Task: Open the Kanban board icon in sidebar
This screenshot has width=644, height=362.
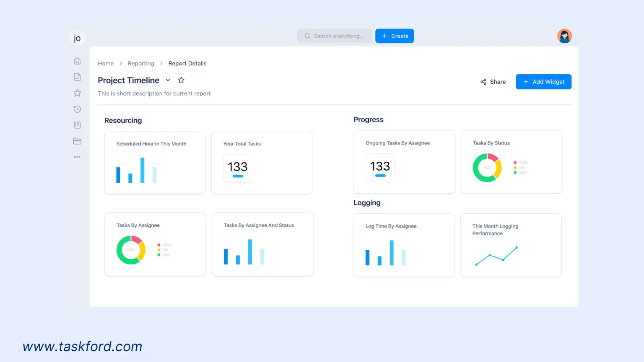Action: pyautogui.click(x=77, y=125)
